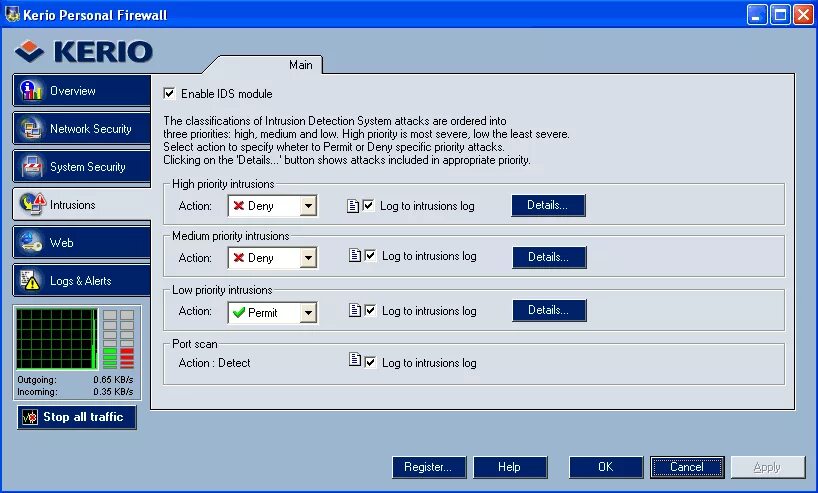Click the grayed Apply button
The height and width of the screenshot is (493, 818).
[768, 467]
